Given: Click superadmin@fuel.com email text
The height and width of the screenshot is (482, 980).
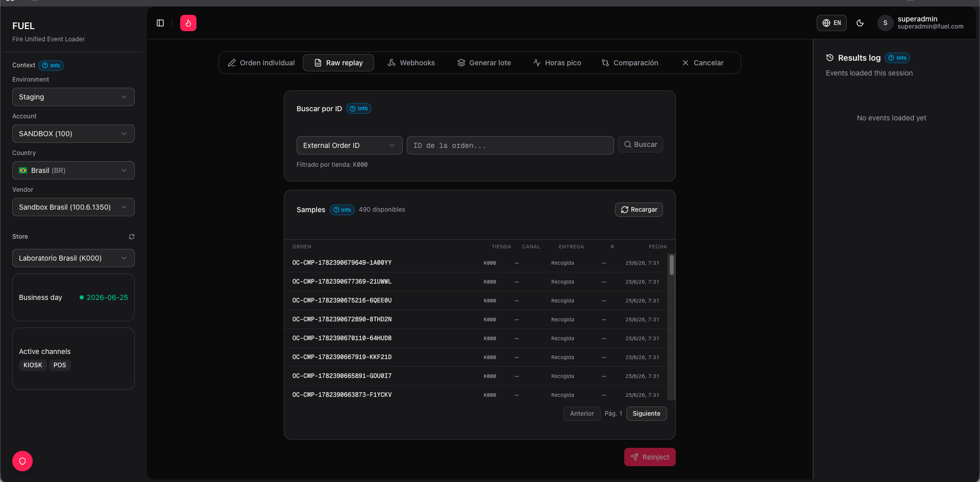Looking at the screenshot, I should coord(930,27).
